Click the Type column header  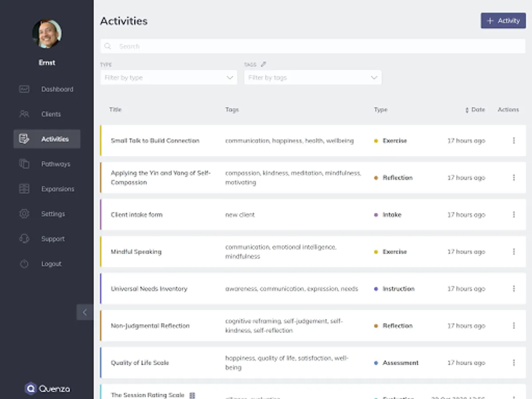point(380,110)
